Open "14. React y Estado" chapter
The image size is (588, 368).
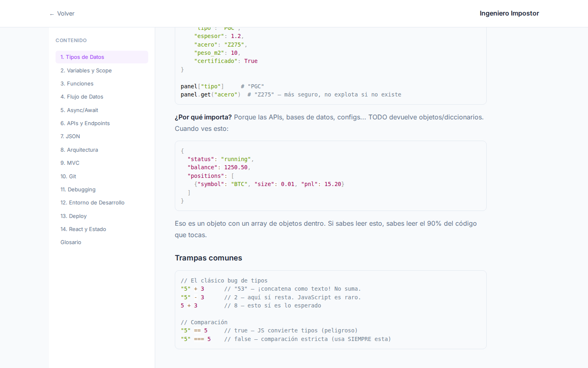(x=83, y=229)
